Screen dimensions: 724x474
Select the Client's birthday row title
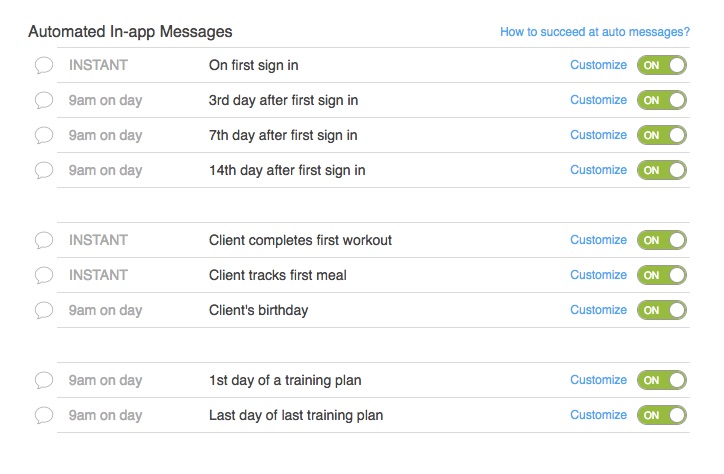(258, 310)
